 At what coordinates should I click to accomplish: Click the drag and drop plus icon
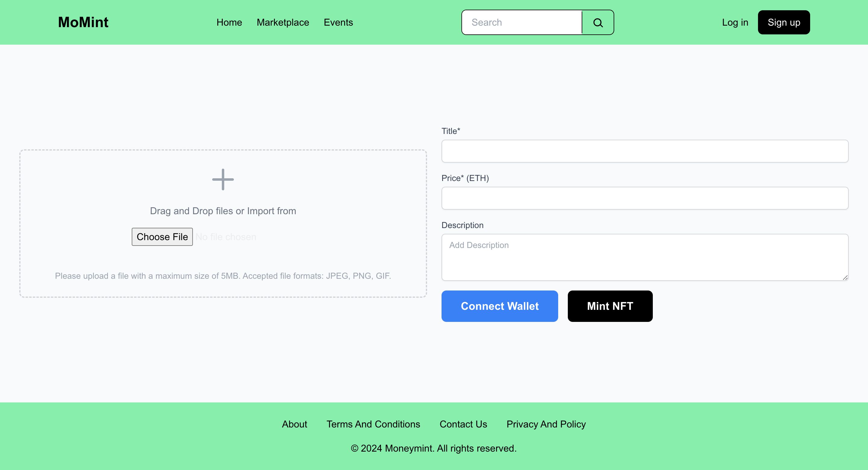tap(223, 178)
